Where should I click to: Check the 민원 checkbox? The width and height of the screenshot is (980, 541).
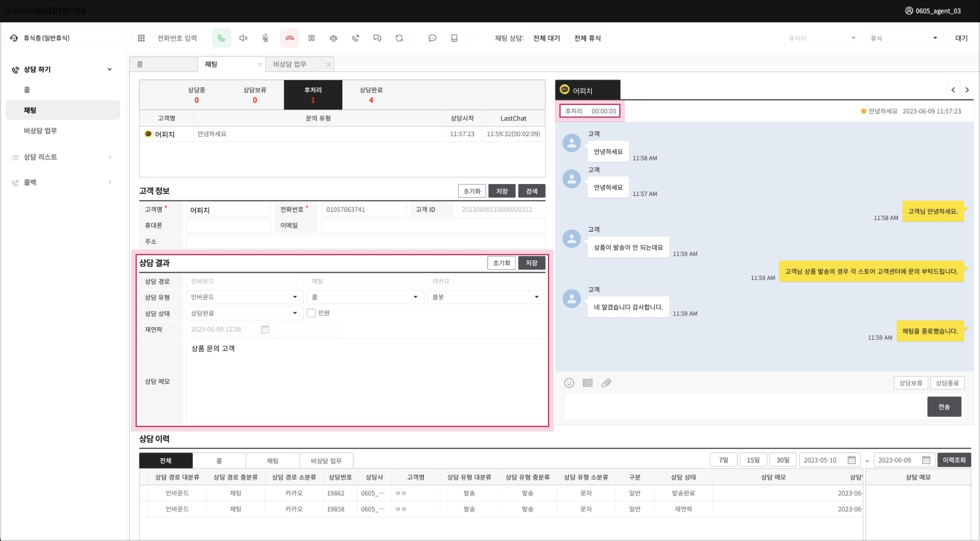tap(311, 313)
